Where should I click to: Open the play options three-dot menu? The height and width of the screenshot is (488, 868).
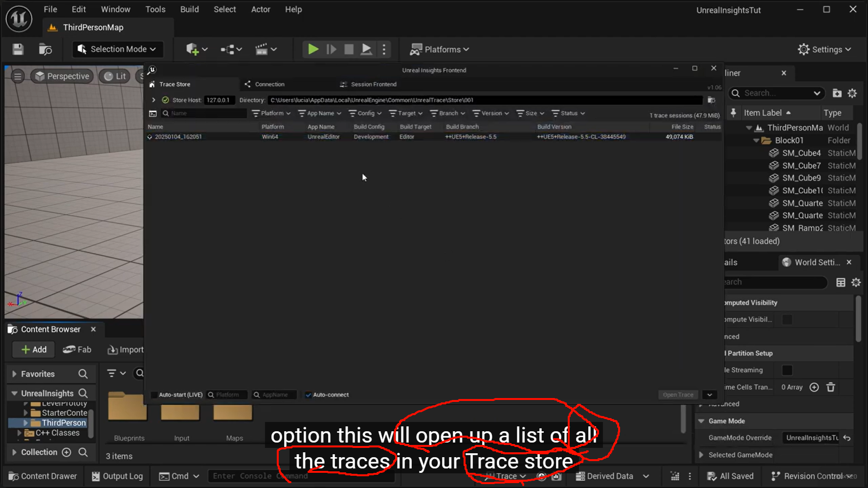(384, 49)
